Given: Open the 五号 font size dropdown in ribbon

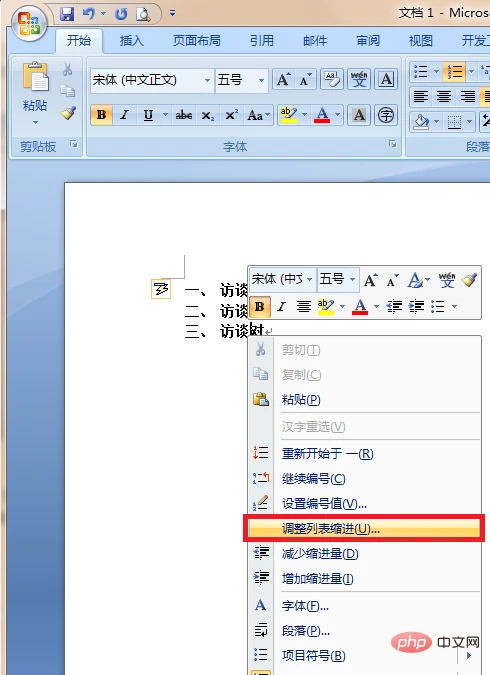Looking at the screenshot, I should click(x=261, y=80).
